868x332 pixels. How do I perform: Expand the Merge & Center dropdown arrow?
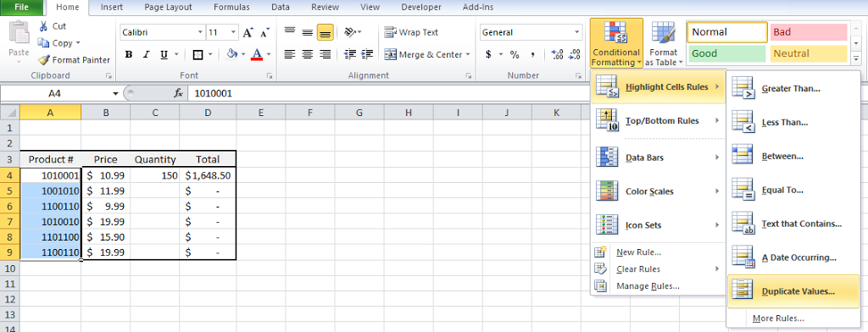[x=468, y=54]
